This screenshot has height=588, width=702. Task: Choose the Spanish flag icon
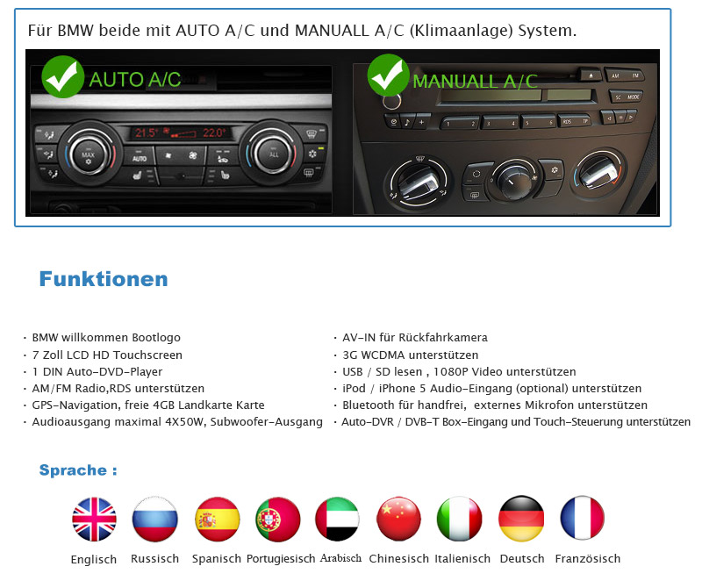tap(217, 519)
